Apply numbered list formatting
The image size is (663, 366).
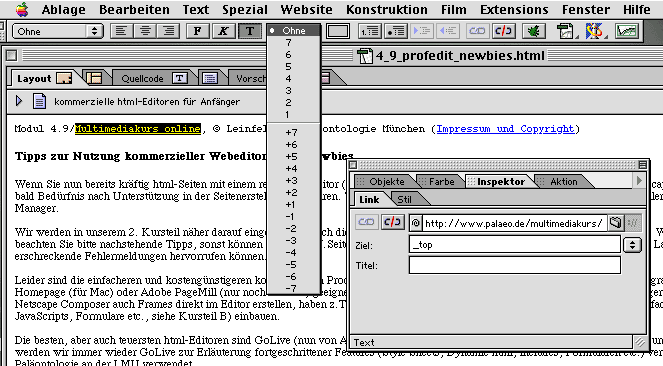click(x=370, y=31)
